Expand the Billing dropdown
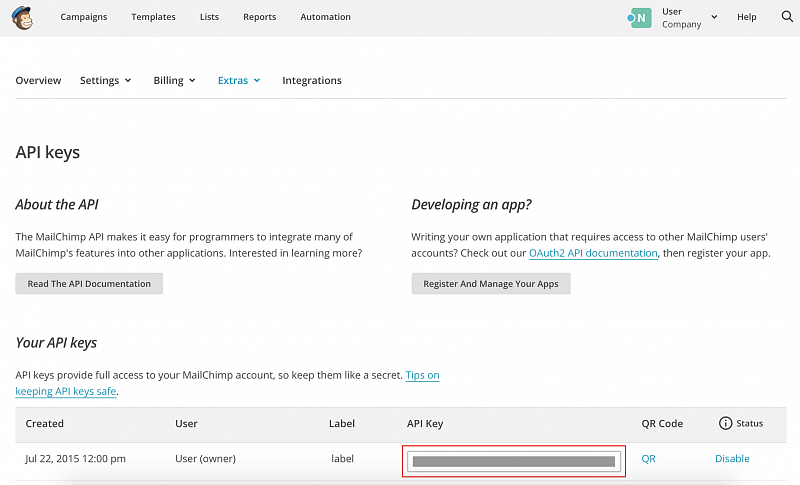The height and width of the screenshot is (485, 800). pyautogui.click(x=174, y=81)
